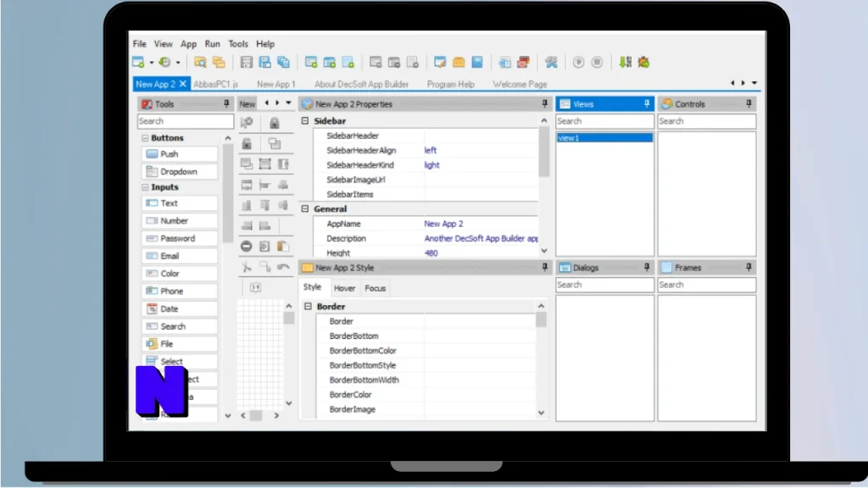Collapse the Border style section
This screenshot has width=868, height=488.
point(308,306)
